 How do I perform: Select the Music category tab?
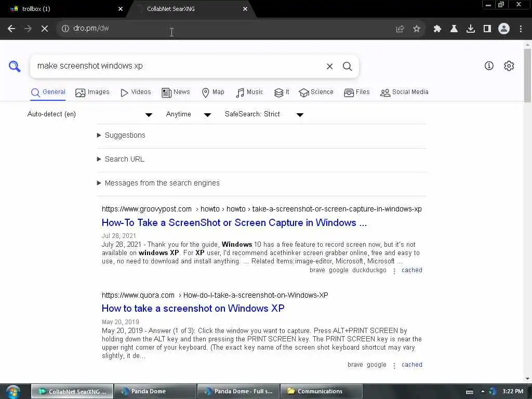coord(249,92)
